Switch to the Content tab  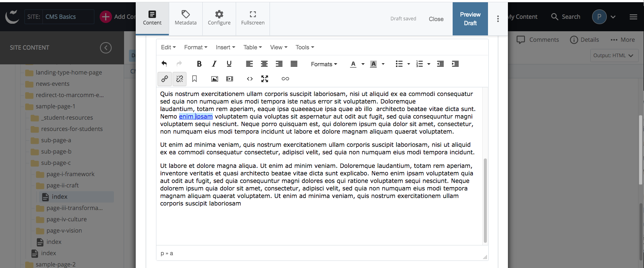(x=152, y=18)
